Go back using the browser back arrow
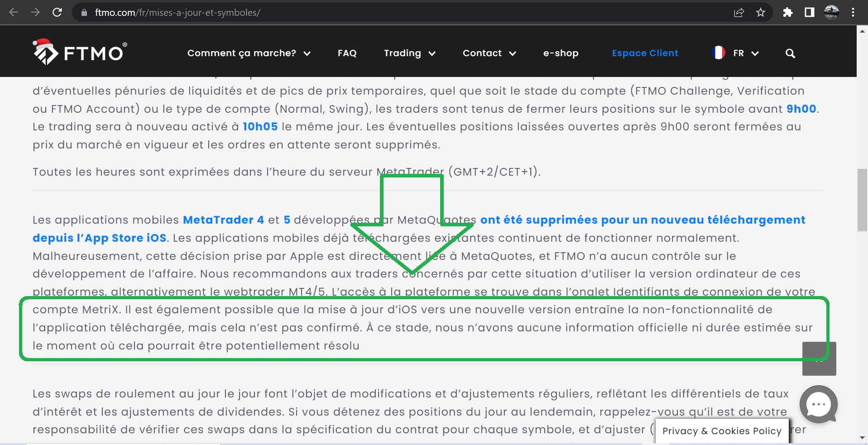 (x=14, y=12)
